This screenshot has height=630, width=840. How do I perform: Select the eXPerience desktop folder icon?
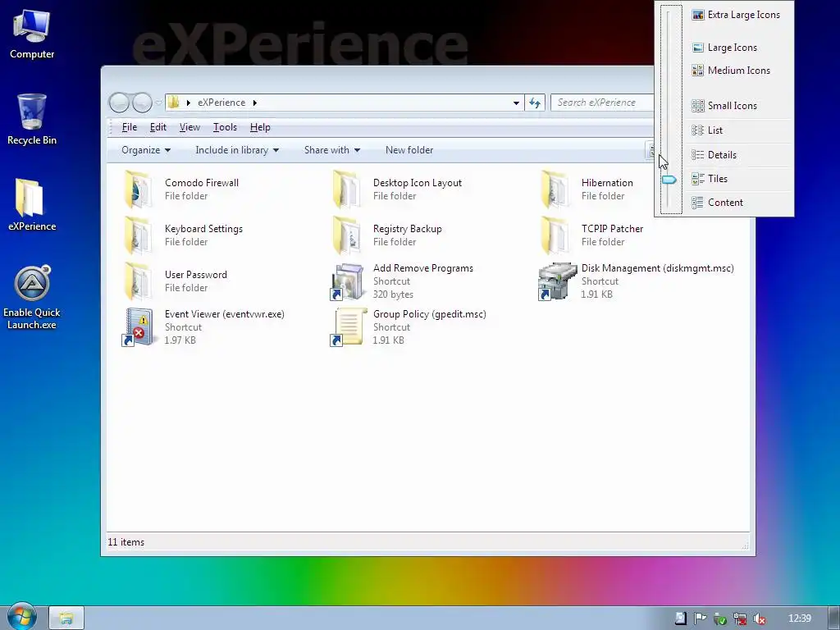tap(30, 198)
